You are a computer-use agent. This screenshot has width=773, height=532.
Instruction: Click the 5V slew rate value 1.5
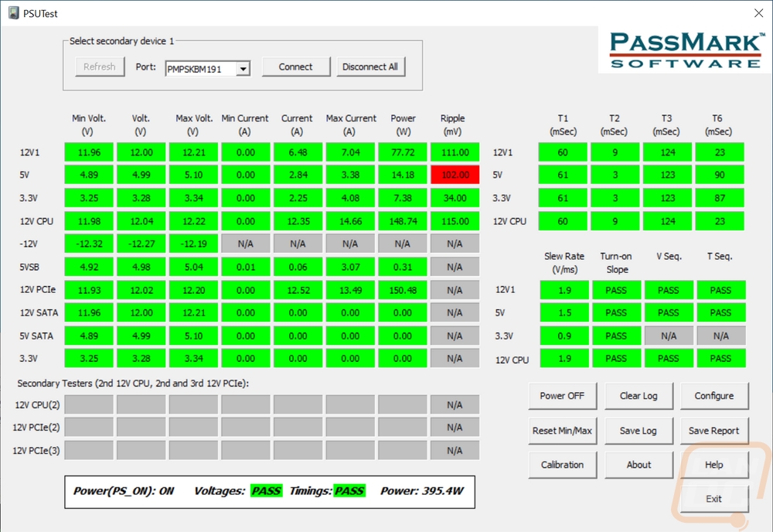coord(564,313)
